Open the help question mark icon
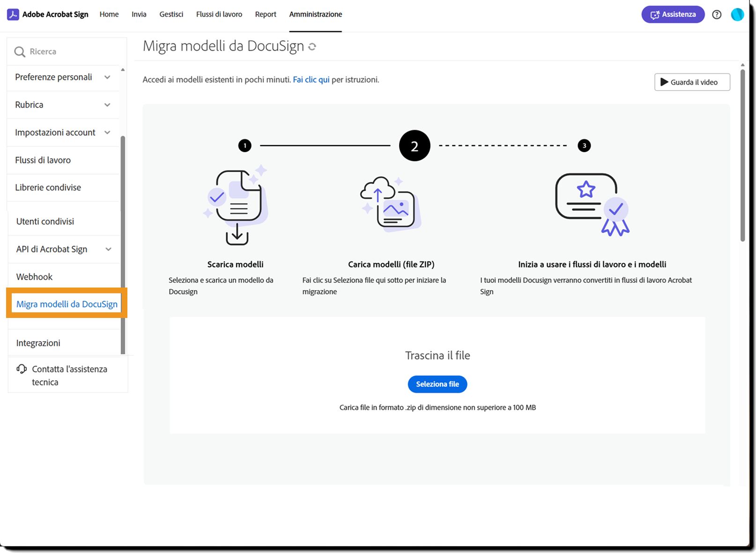The height and width of the screenshot is (554, 756). 717,15
